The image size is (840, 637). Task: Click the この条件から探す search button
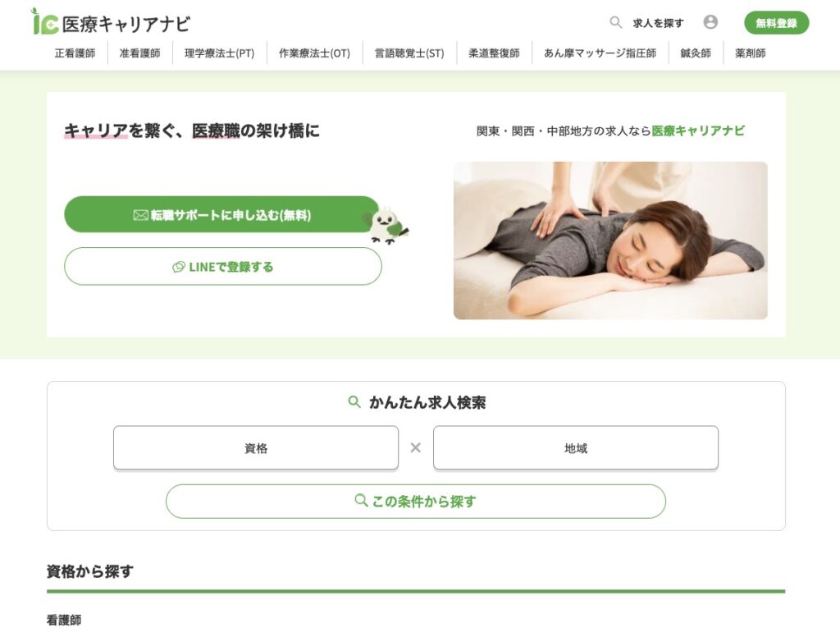tap(416, 502)
